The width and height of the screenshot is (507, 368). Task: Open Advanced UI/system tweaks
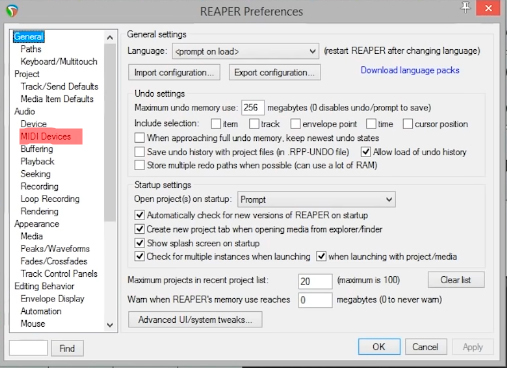195,320
